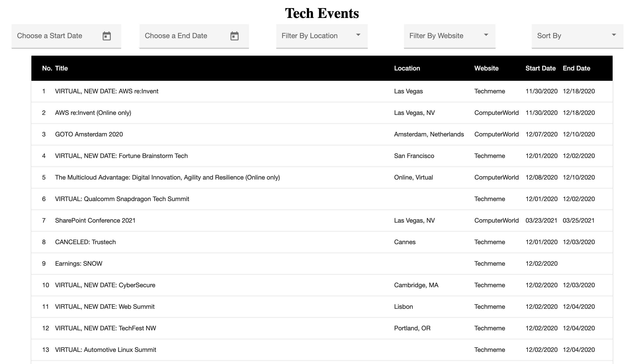This screenshot has width=644, height=364.
Task: Select the VIRTUAL, NEW DATE: Web Summit row
Action: pos(105,307)
